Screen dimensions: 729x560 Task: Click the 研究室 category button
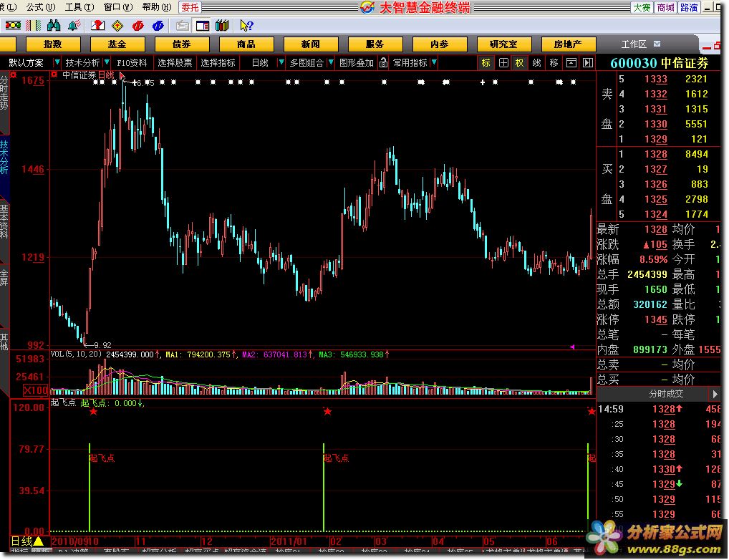(x=503, y=44)
